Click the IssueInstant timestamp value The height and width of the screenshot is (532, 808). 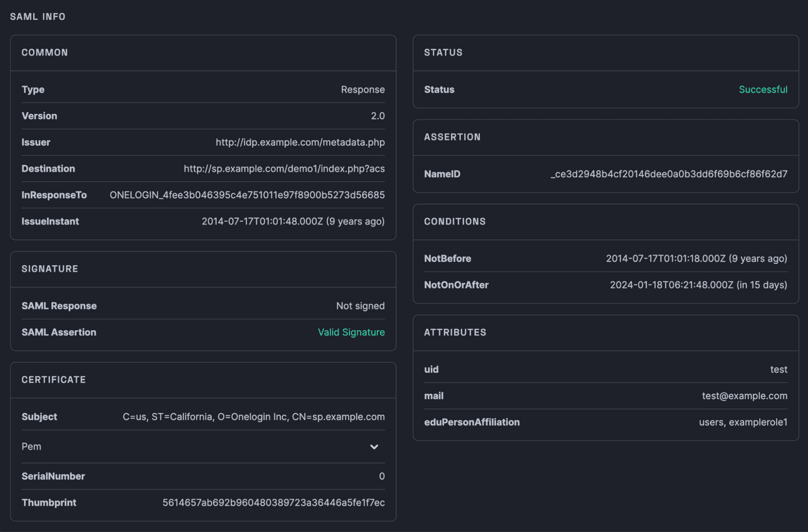[293, 221]
